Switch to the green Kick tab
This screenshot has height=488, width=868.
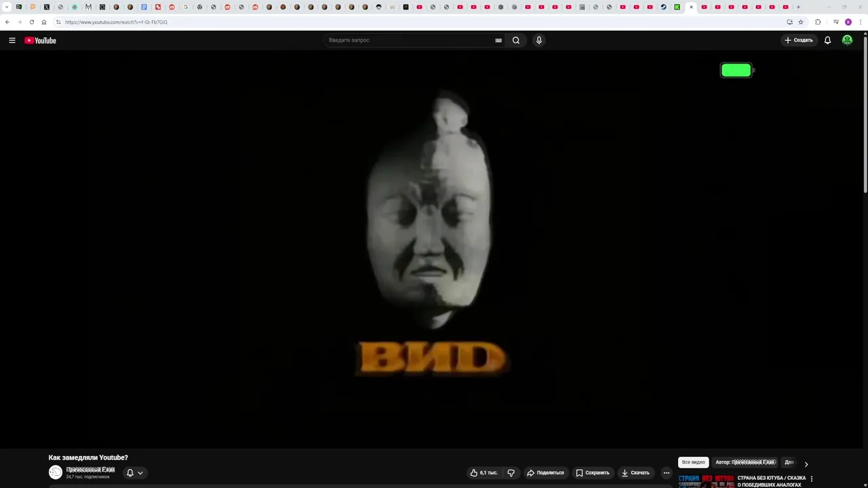[x=677, y=7]
